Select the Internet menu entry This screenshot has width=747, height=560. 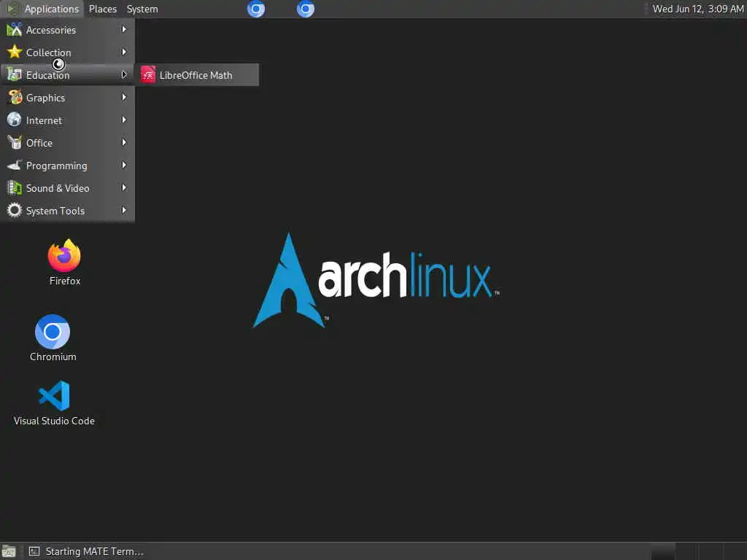68,120
